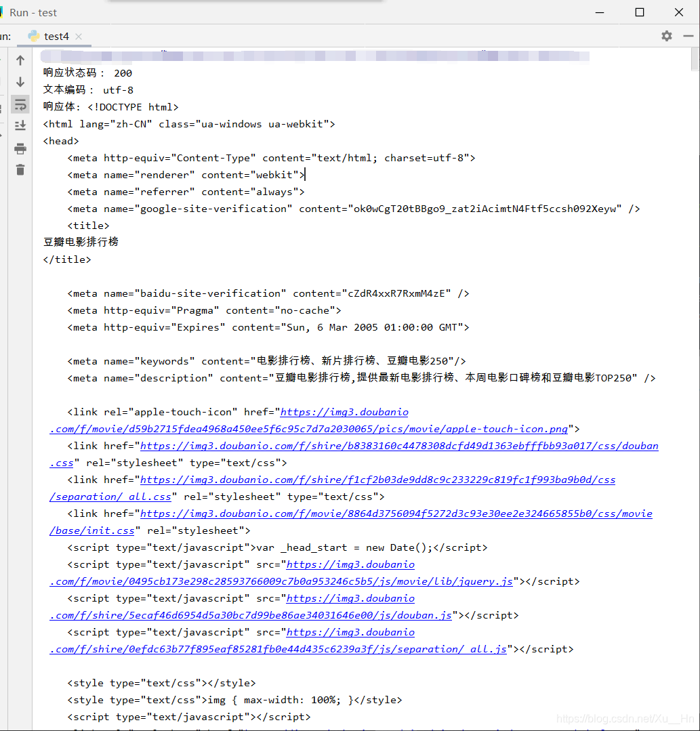This screenshot has height=731, width=700.
Task: Toggle the Soft-Wrap button in the Run toolbar
Action: (20, 104)
